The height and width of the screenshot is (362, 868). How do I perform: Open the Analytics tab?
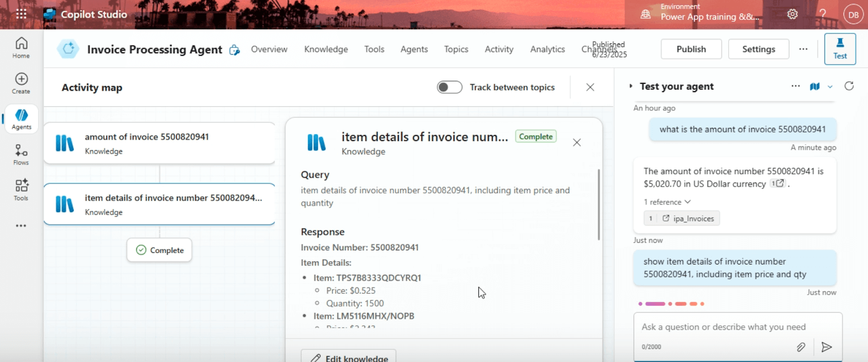[x=547, y=49]
